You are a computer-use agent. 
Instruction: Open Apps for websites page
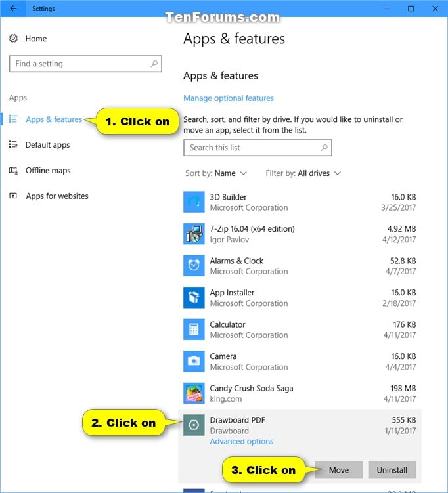click(57, 196)
